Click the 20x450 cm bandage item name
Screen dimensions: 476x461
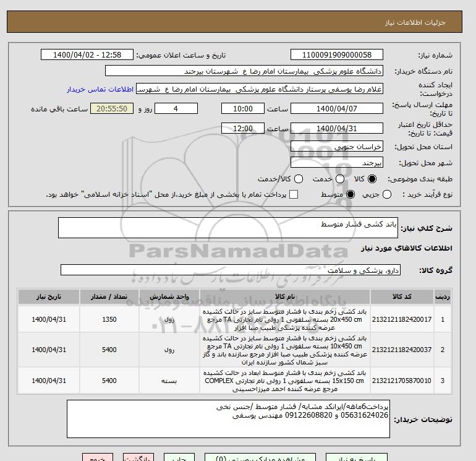click(285, 320)
